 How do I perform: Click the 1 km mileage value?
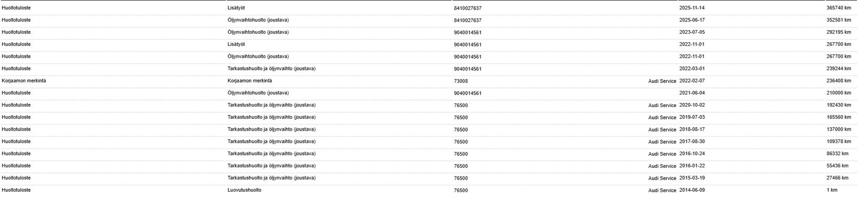(x=832, y=190)
